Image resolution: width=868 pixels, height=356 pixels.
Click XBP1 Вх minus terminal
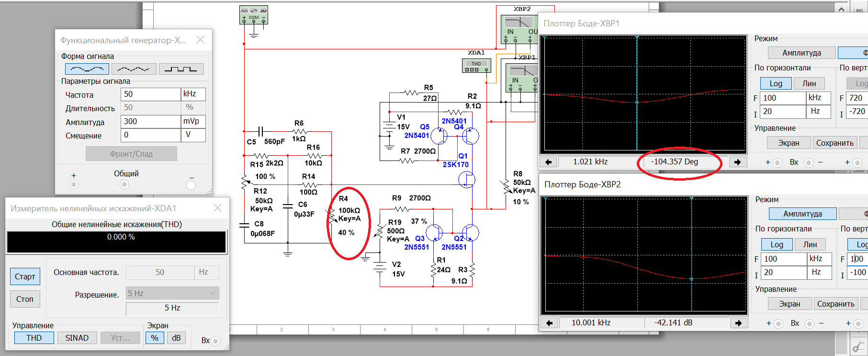coord(809,162)
